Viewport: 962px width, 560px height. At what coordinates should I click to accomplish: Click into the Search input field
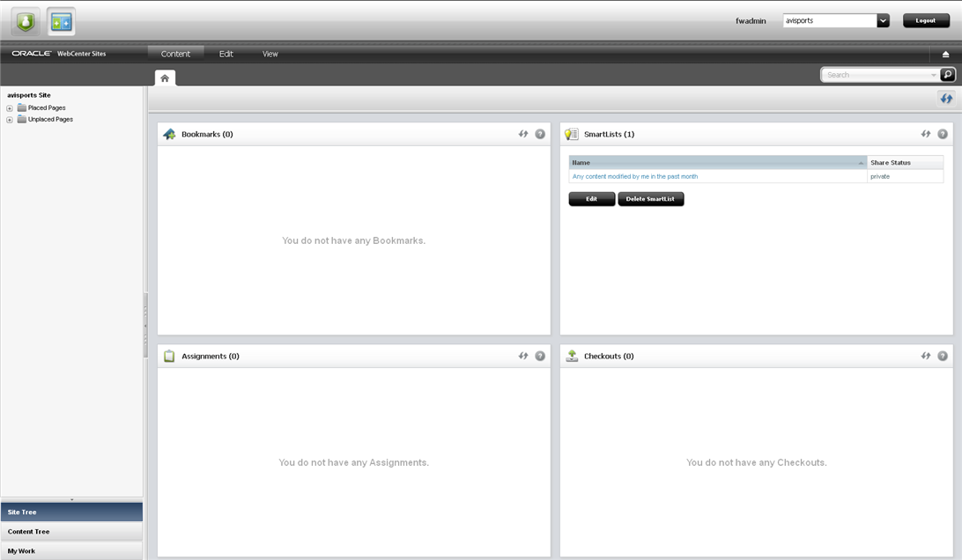click(875, 75)
